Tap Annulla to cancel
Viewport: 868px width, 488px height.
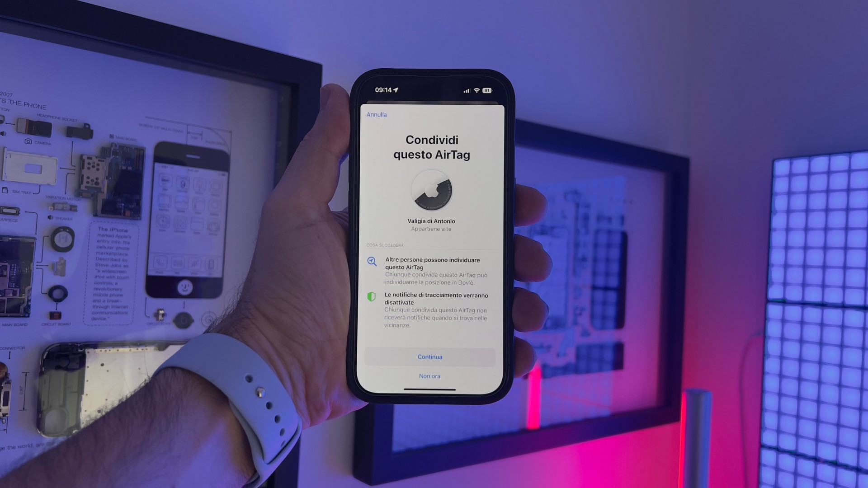click(x=377, y=114)
